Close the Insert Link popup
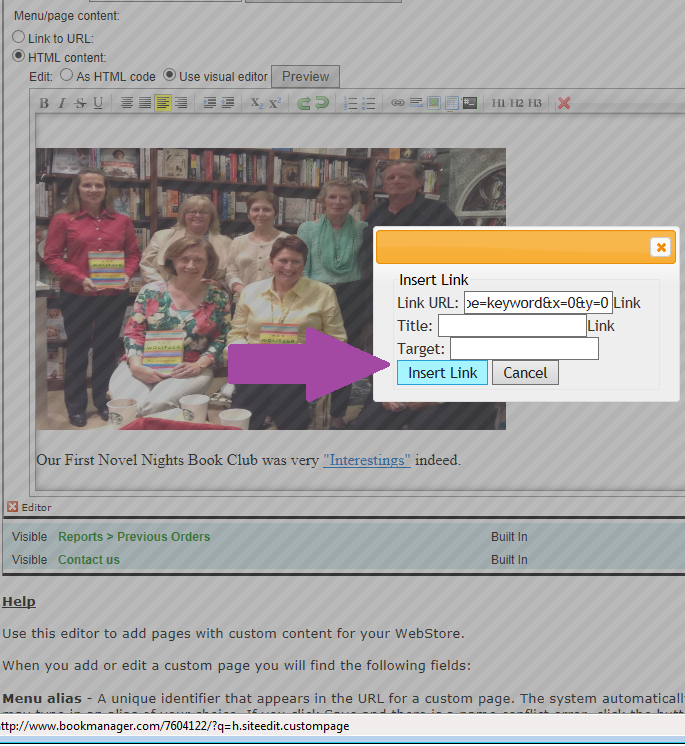The height and width of the screenshot is (746, 685). pos(660,247)
